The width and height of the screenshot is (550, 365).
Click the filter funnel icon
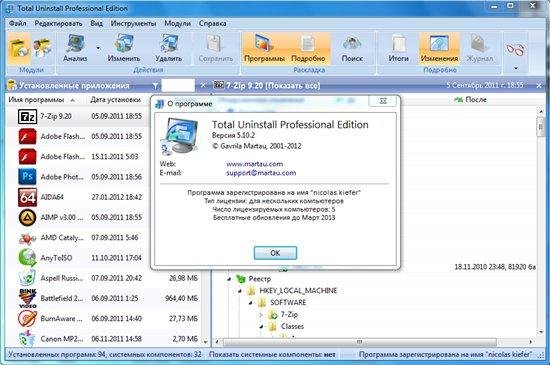[155, 86]
